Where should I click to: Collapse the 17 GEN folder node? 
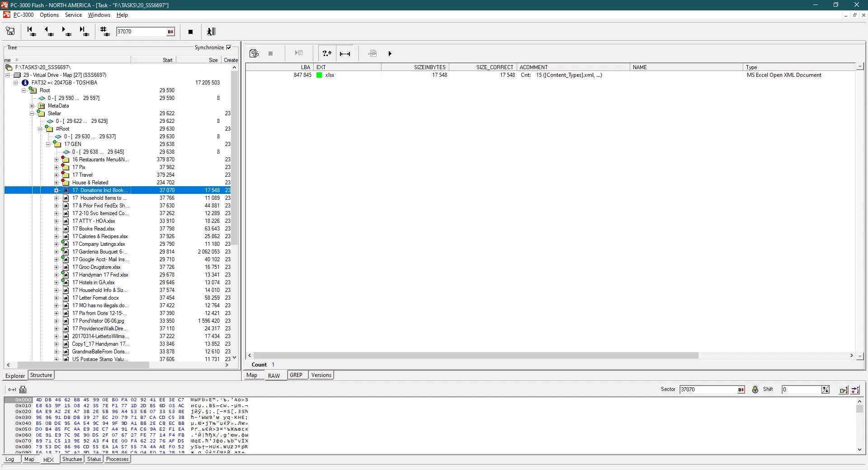(x=48, y=144)
